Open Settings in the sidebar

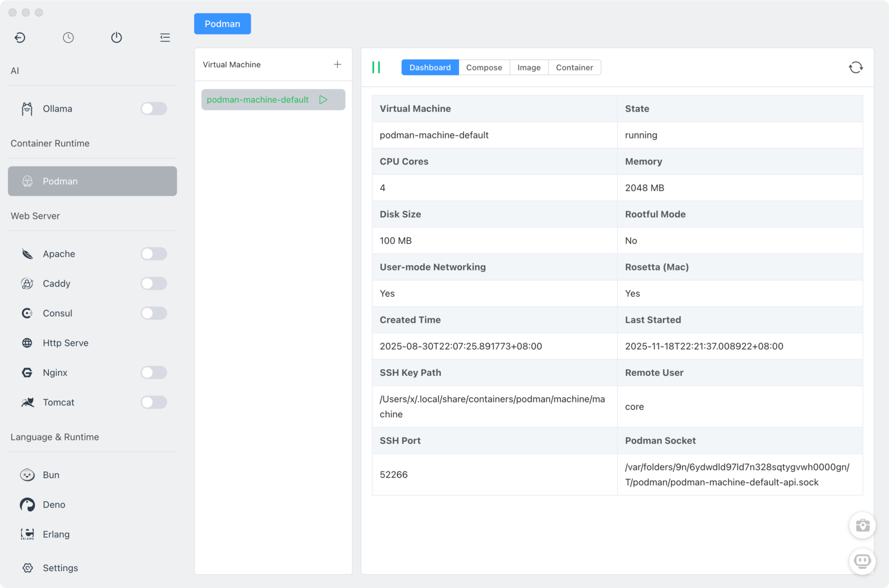[60, 568]
